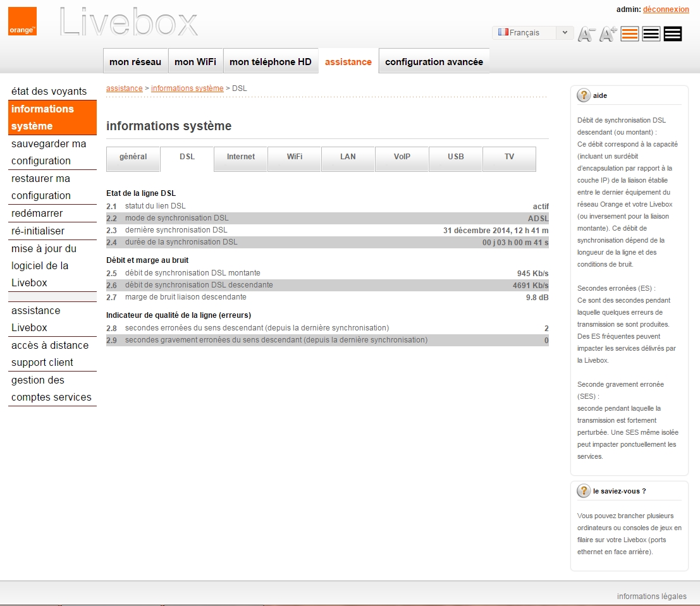This screenshot has height=606, width=700.
Task: Open the Français language dropdown
Action: (532, 33)
